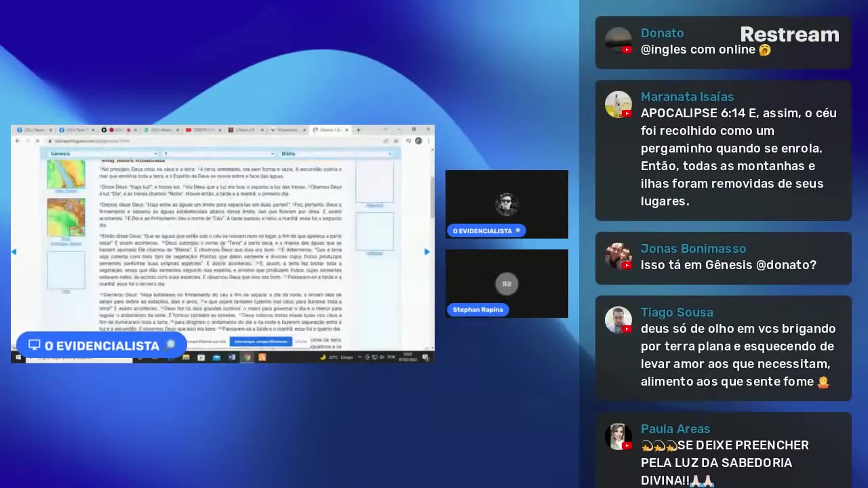Open the first map thumbnail on page

(66, 175)
